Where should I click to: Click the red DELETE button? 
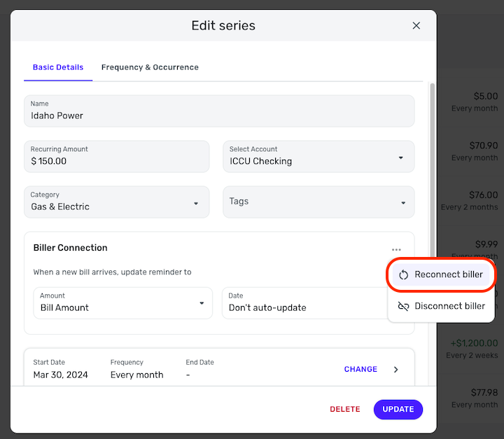click(x=345, y=409)
